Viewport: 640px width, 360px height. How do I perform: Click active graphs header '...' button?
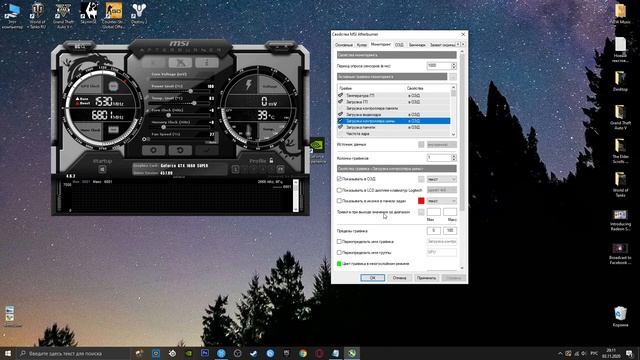point(453,77)
